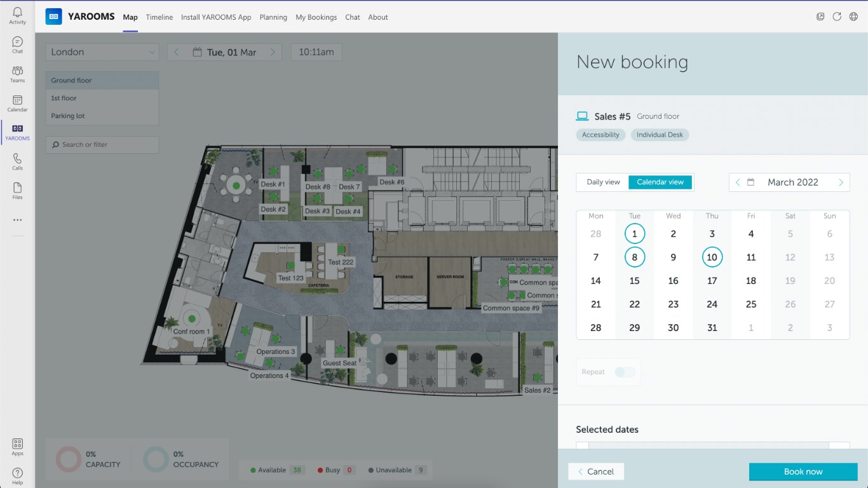Pop out the app tab
This screenshot has height=488, width=868.
point(820,17)
